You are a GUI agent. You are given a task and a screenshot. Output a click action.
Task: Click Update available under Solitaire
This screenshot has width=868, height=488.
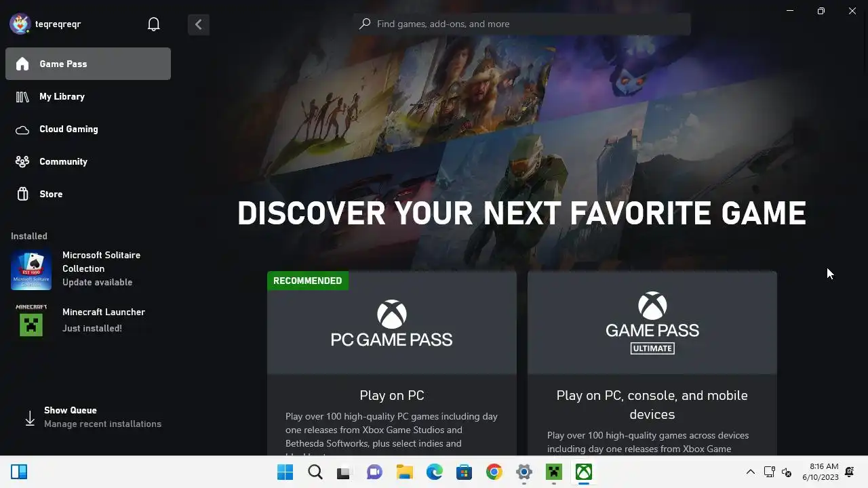coord(98,282)
